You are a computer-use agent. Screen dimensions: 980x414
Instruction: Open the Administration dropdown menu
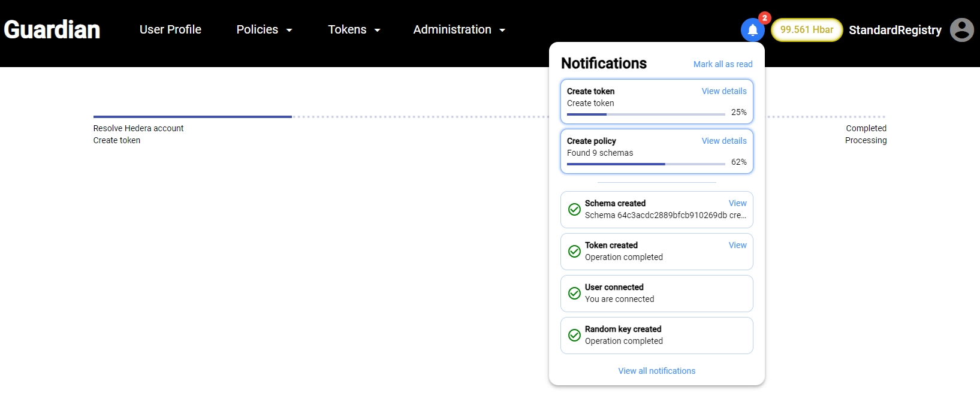click(459, 30)
